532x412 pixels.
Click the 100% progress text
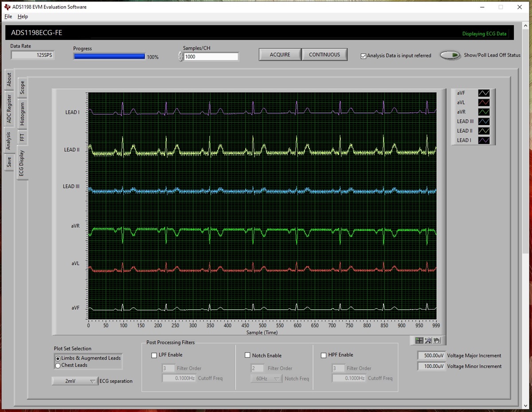coord(153,57)
